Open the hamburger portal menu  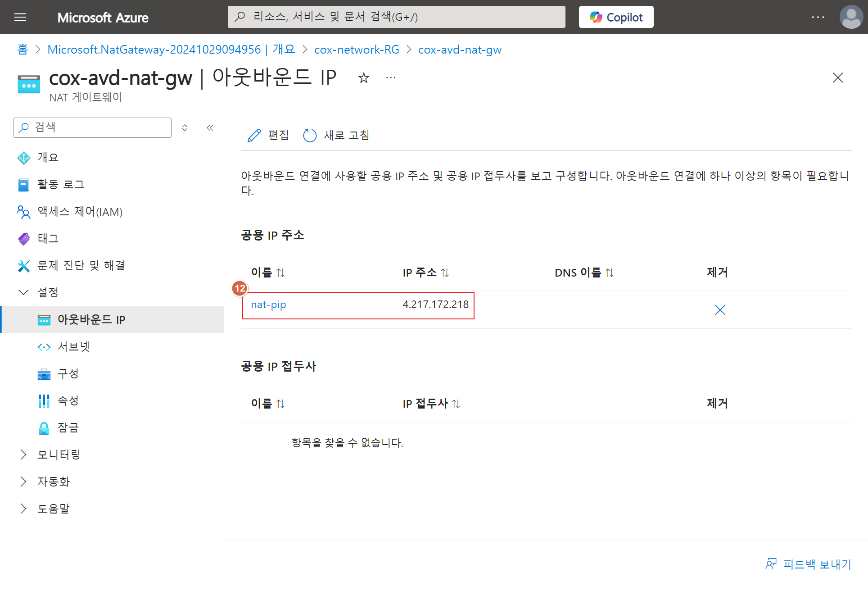pos(20,17)
